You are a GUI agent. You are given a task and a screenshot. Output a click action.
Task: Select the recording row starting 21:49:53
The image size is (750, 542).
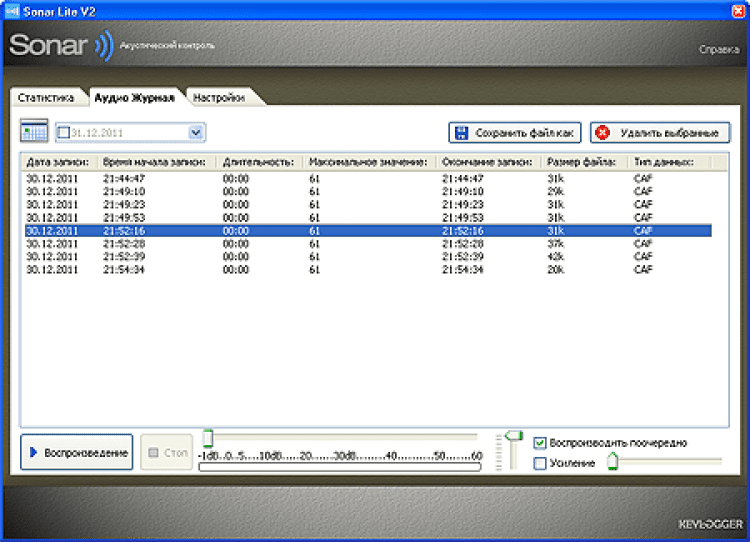coord(368,218)
